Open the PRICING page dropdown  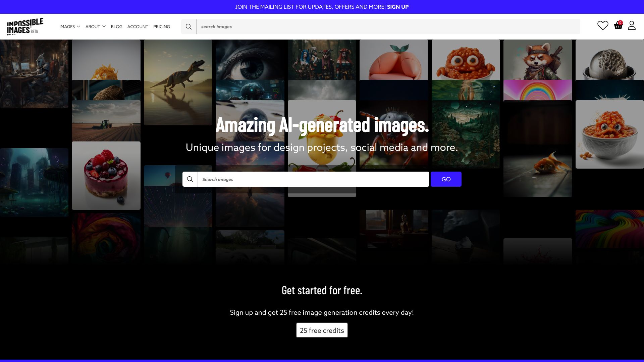coord(161,26)
